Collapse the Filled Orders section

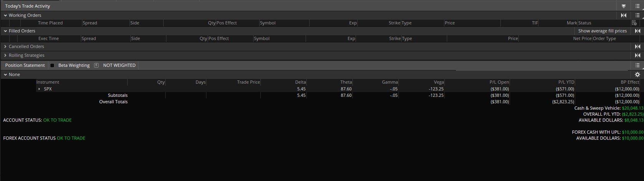click(x=5, y=31)
